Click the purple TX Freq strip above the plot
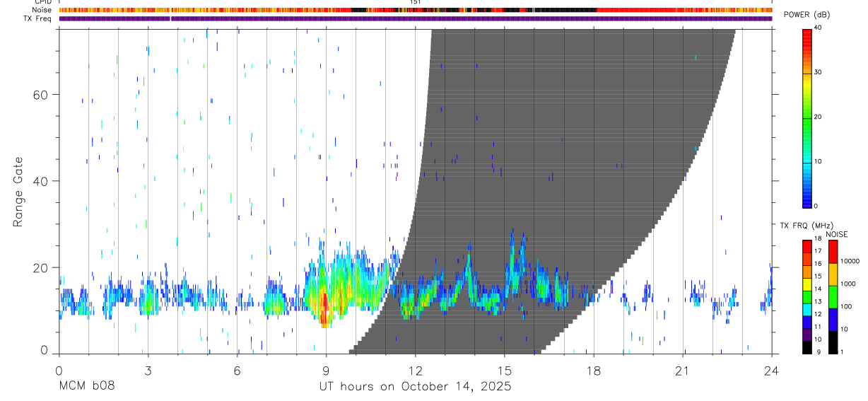 [416, 18]
